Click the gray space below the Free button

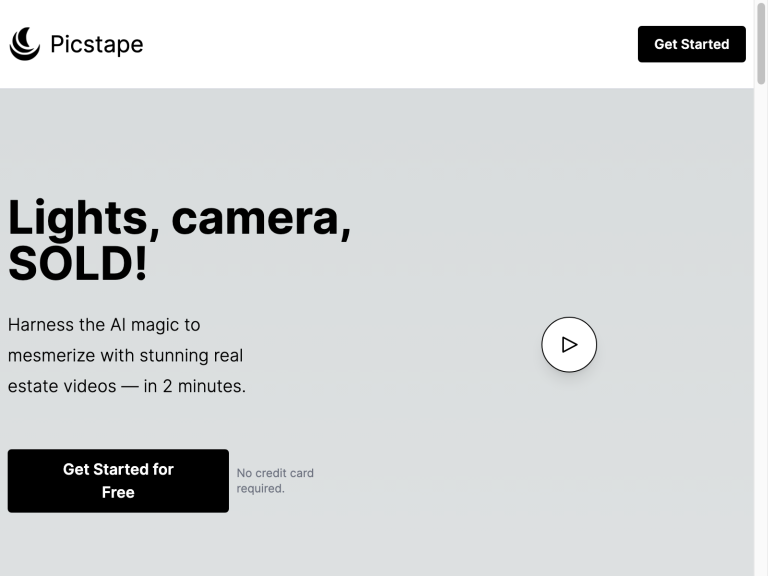(118, 545)
